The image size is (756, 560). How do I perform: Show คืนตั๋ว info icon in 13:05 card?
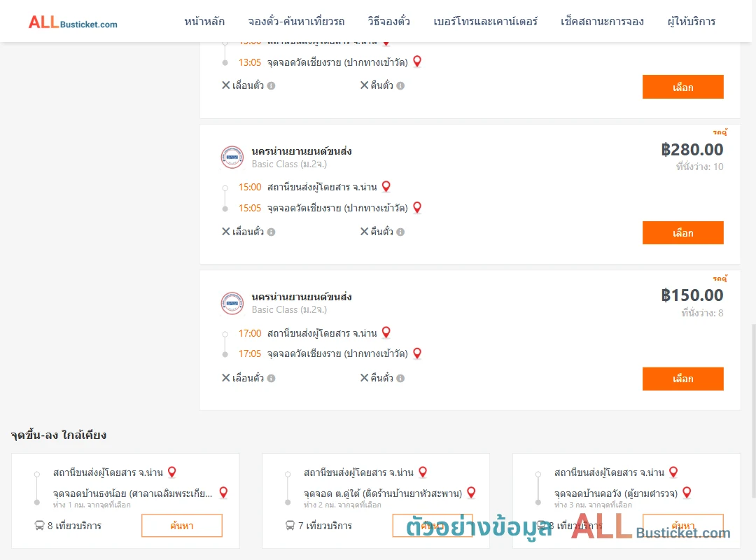(x=400, y=86)
